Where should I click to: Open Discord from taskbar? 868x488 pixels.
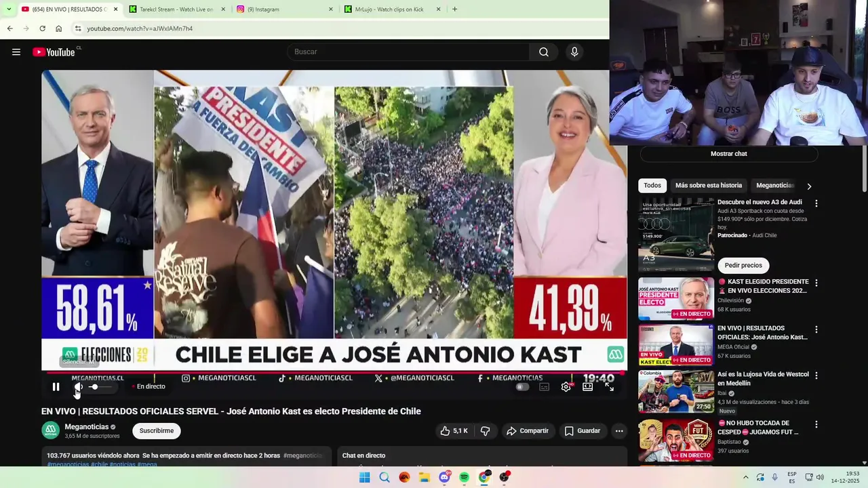[x=444, y=477]
